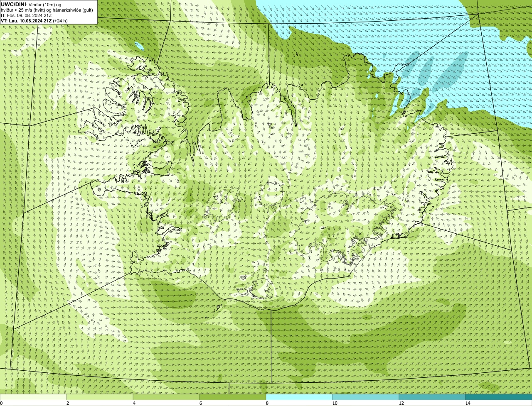Image resolution: width=532 pixels, height=406 pixels.
Task: Click the "IT: Fös. 09. 08. 2024 21Z" line
Action: click(x=26, y=15)
